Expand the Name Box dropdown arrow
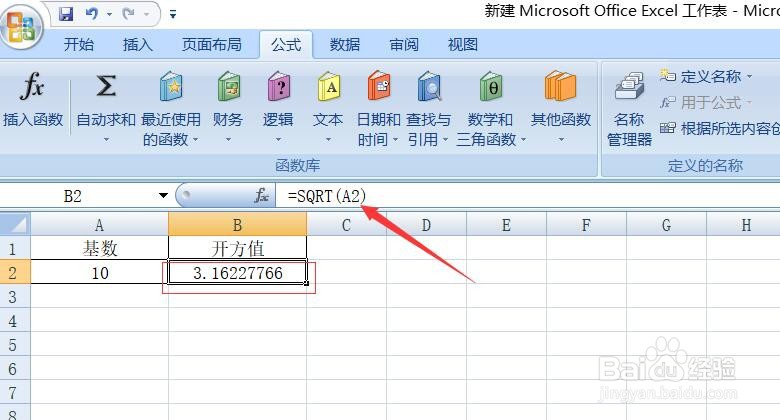Viewport: 780px width, 420px height. tap(163, 196)
